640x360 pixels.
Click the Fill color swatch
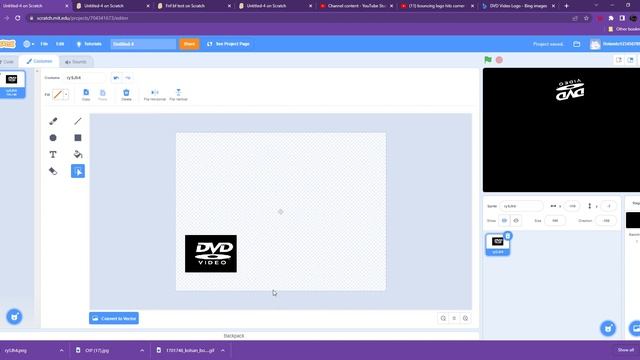[58, 95]
